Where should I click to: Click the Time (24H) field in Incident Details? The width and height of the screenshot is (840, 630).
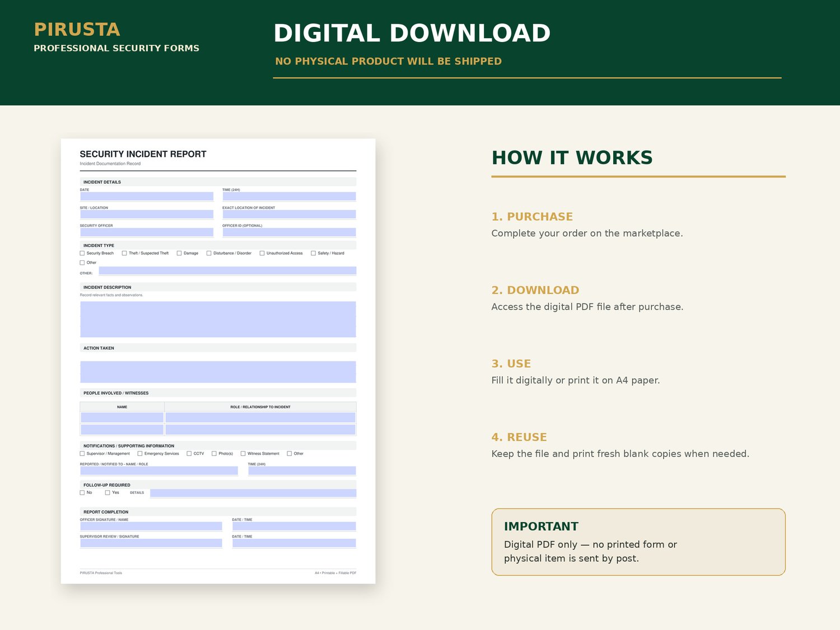point(289,197)
